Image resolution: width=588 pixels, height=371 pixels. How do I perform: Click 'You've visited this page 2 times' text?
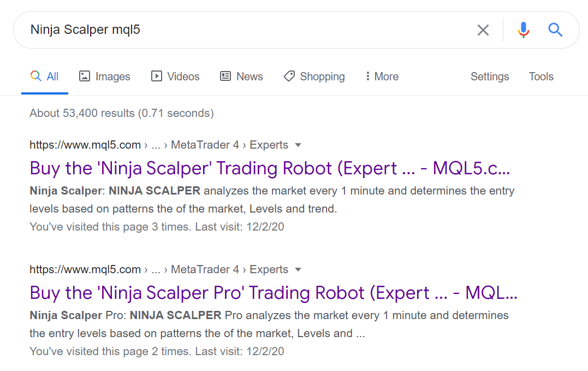click(157, 351)
